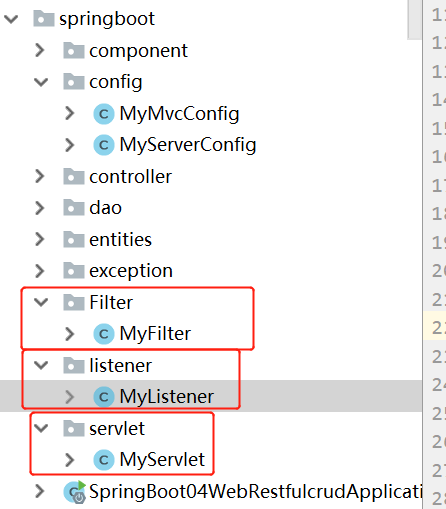Click the MyListener class icon

(104, 397)
